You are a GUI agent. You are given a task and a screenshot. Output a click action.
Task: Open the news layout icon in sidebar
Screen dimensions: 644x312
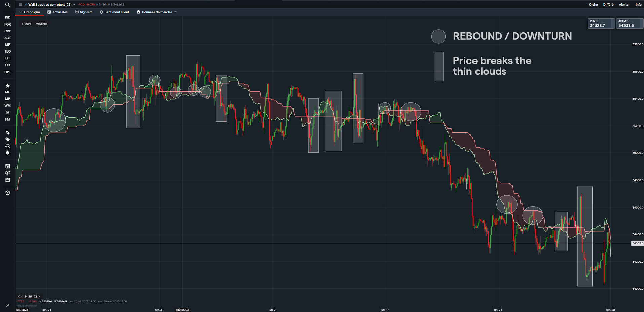pyautogui.click(x=7, y=166)
